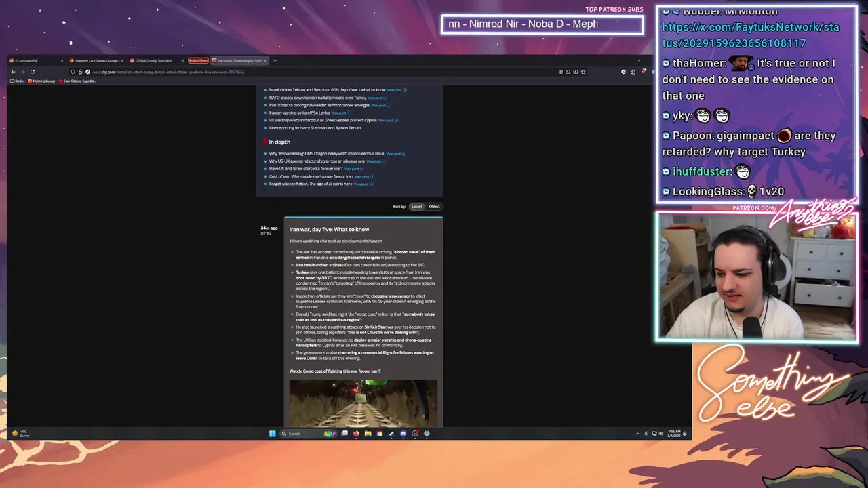The width and height of the screenshot is (868, 488).
Task: Open the Iran war day five headline
Action: [x=329, y=229]
